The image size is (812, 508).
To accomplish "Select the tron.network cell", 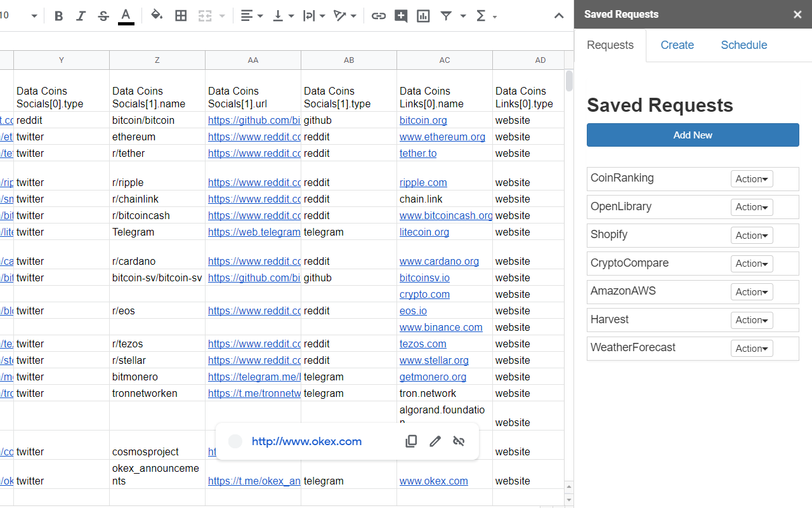I will [x=445, y=394].
